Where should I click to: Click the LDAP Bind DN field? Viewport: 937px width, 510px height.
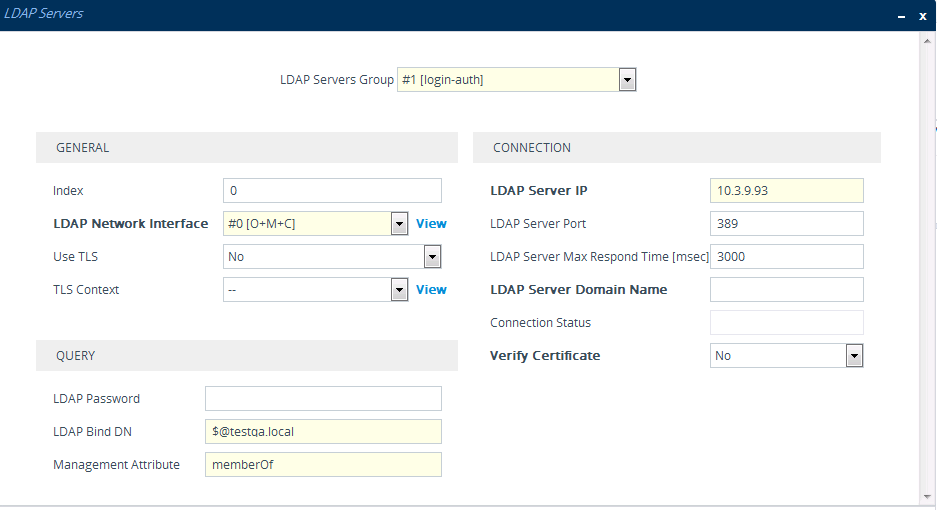tap(323, 432)
